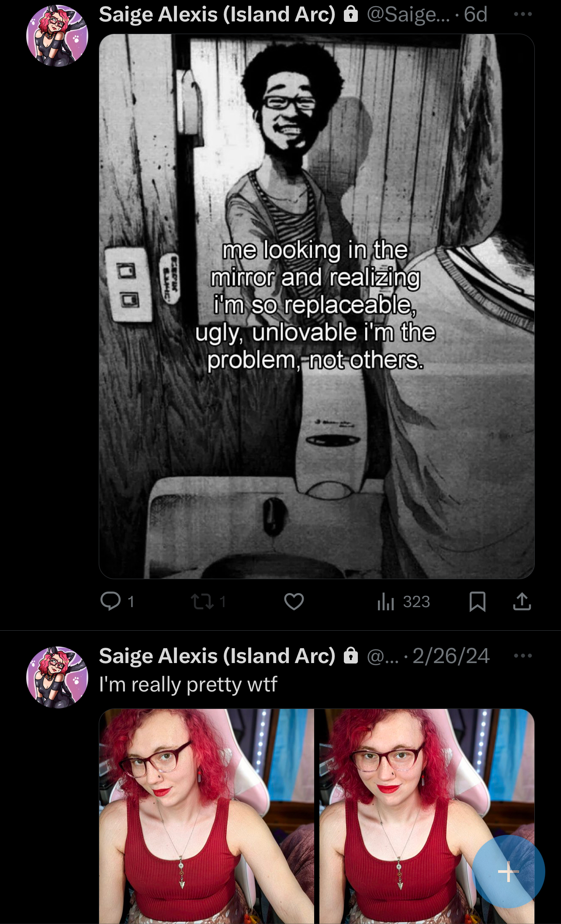Tap the blue compose tweet plus button
Viewport: 561px width, 924px height.
pyautogui.click(x=509, y=872)
